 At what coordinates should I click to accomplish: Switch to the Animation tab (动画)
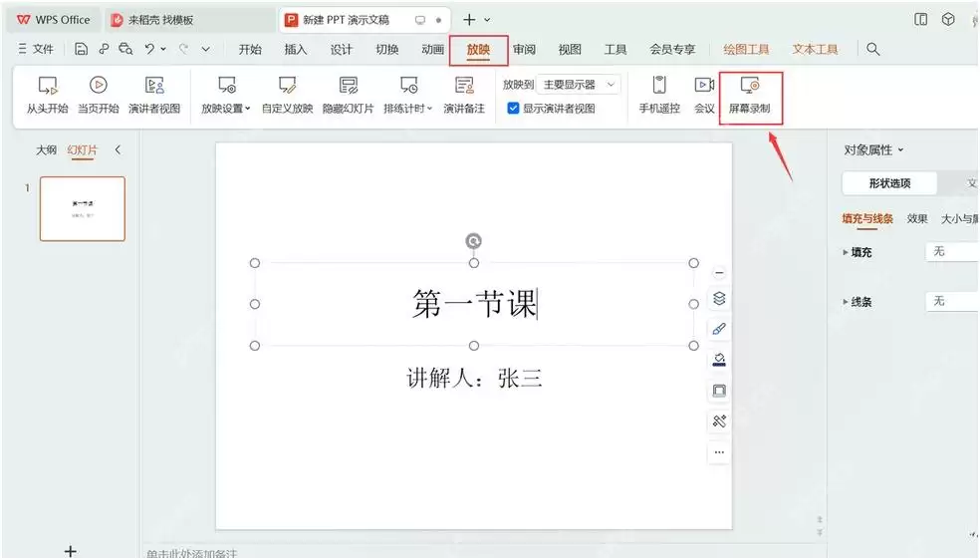coord(432,50)
